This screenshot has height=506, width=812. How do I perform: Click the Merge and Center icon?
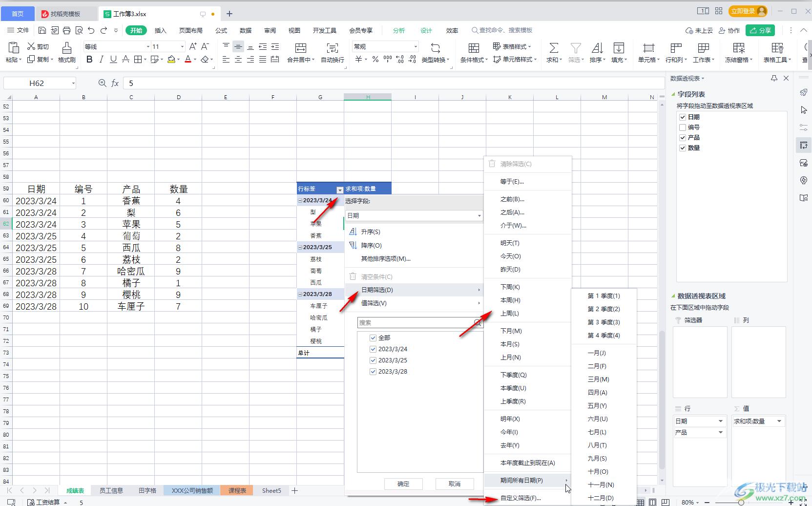pyautogui.click(x=301, y=47)
